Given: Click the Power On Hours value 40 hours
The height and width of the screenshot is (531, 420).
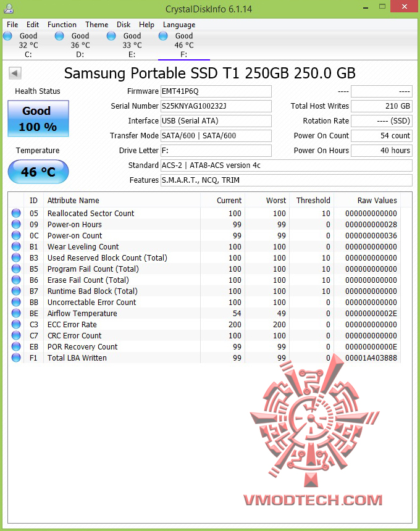Looking at the screenshot, I should (x=382, y=151).
